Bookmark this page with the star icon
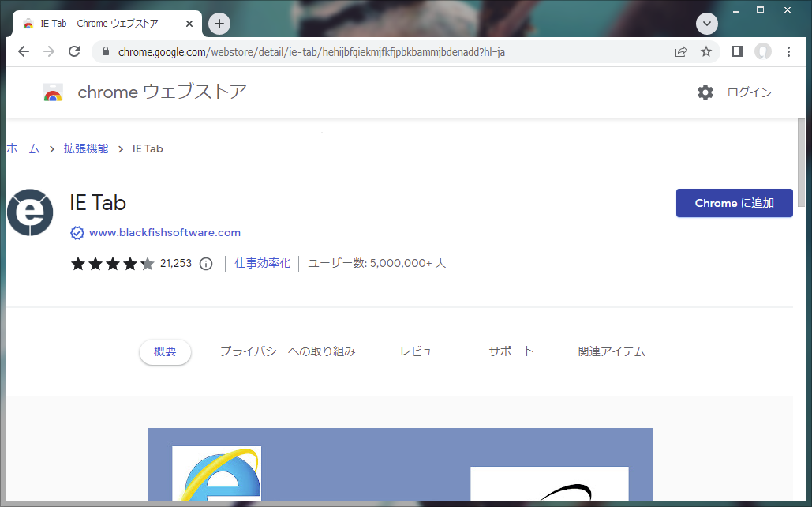812x507 pixels. 705,51
